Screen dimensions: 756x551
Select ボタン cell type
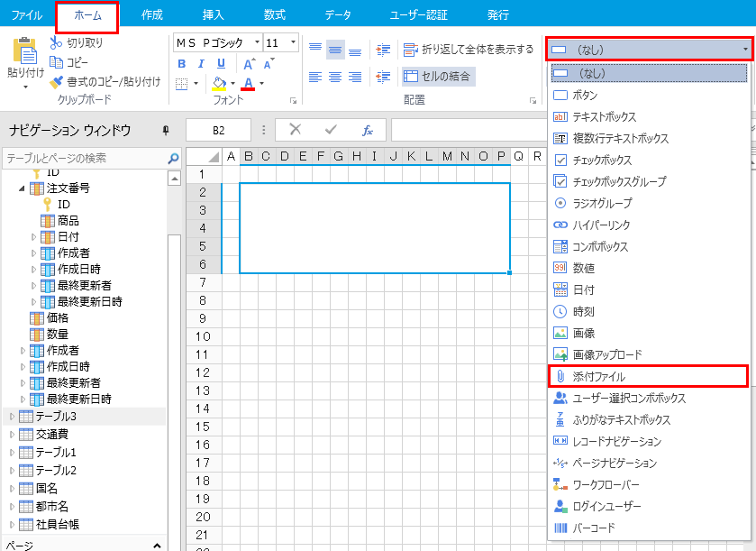[649, 95]
